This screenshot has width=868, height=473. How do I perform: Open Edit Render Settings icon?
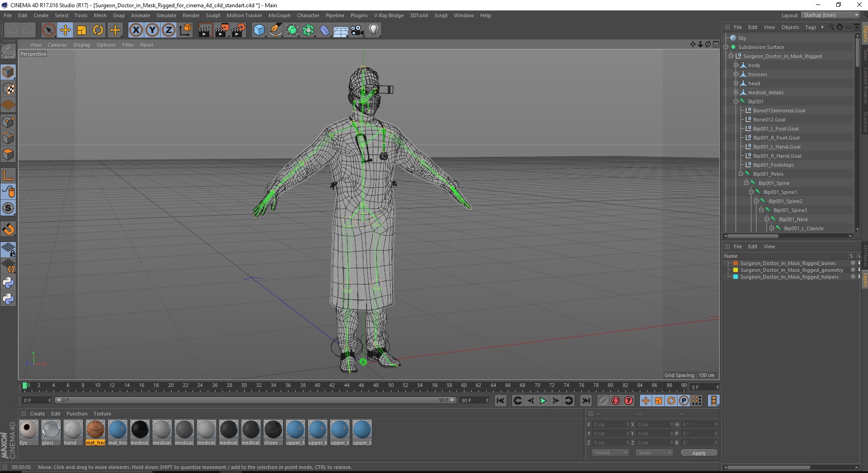point(238,30)
